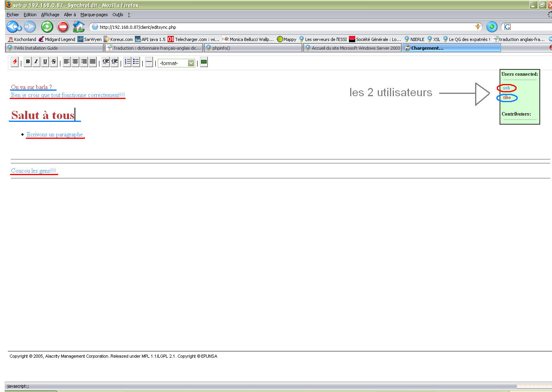The height and width of the screenshot is (392, 552).
Task: Open Le QG des expatriés bookmark
Action: click(x=466, y=39)
